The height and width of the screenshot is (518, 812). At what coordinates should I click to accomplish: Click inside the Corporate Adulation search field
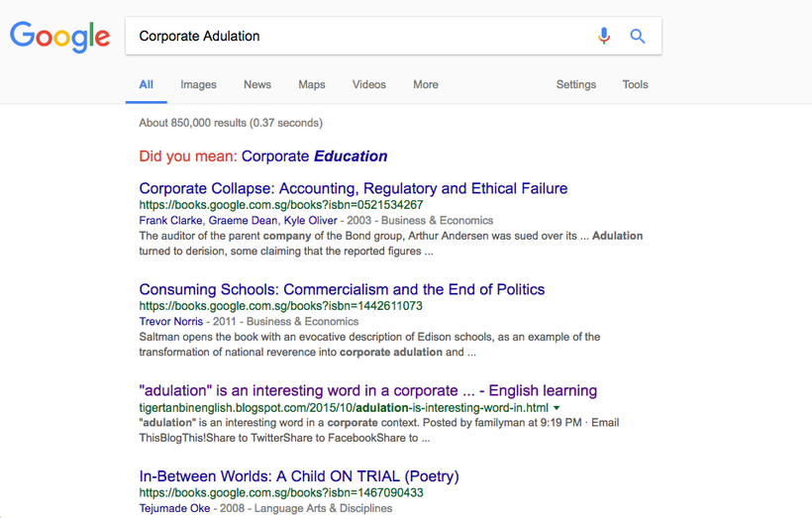[362, 36]
